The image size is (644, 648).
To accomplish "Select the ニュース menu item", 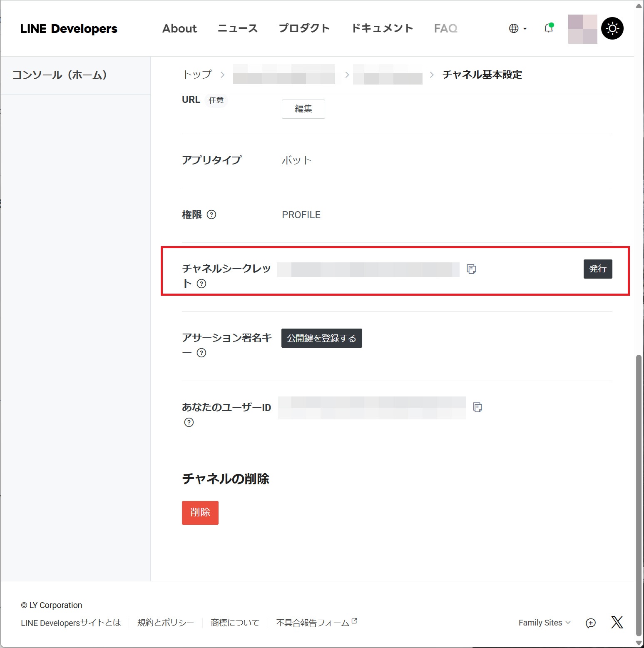I will coord(237,28).
